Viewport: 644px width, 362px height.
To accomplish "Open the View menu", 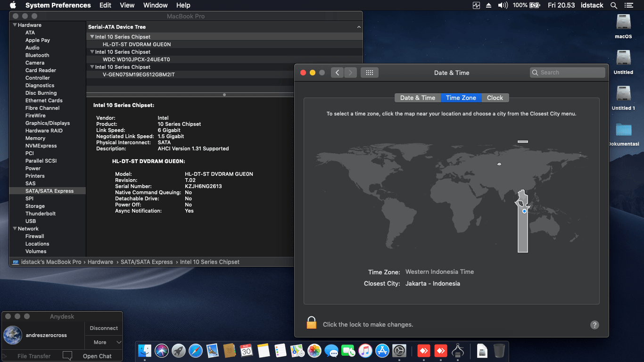I will [x=127, y=5].
